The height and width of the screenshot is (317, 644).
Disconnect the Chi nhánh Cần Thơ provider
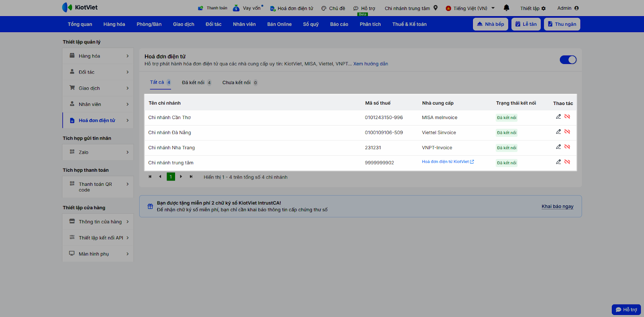[567, 117]
